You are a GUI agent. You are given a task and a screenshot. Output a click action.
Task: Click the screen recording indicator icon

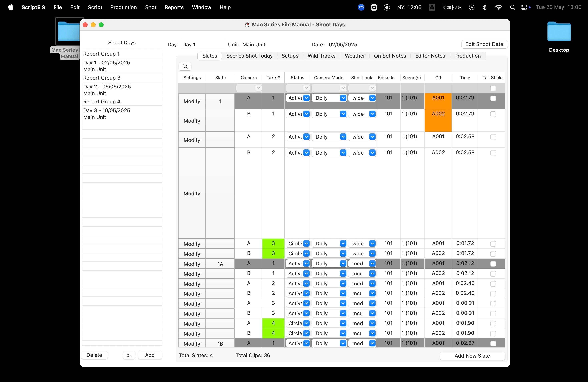coord(387,7)
